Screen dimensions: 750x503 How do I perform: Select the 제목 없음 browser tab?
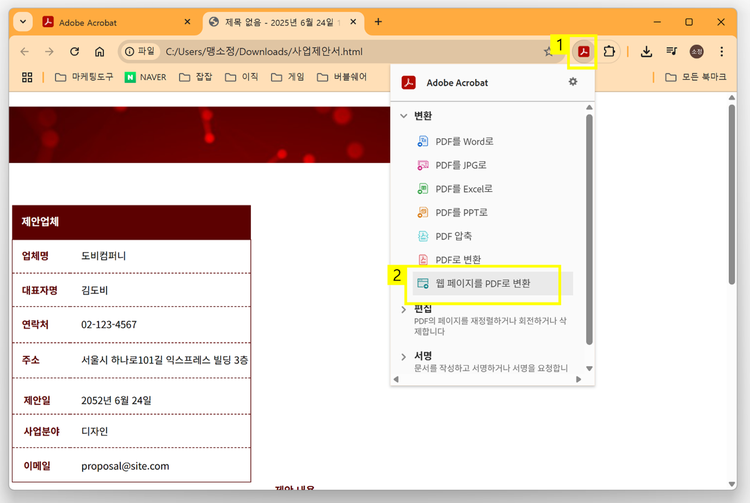point(284,22)
